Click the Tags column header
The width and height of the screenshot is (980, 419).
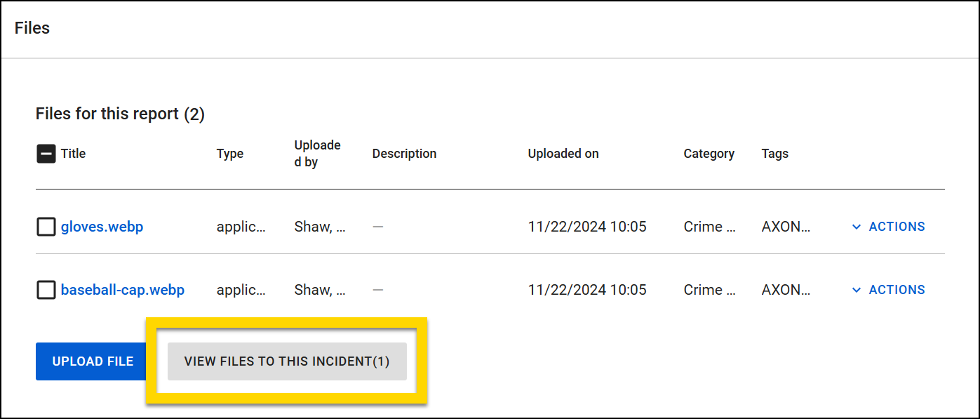(775, 153)
